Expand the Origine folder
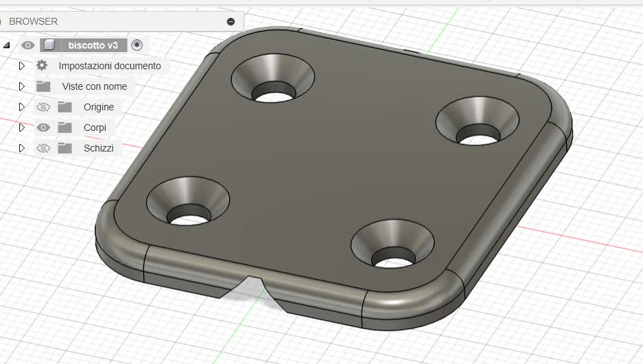This screenshot has height=364, width=643. pos(22,107)
